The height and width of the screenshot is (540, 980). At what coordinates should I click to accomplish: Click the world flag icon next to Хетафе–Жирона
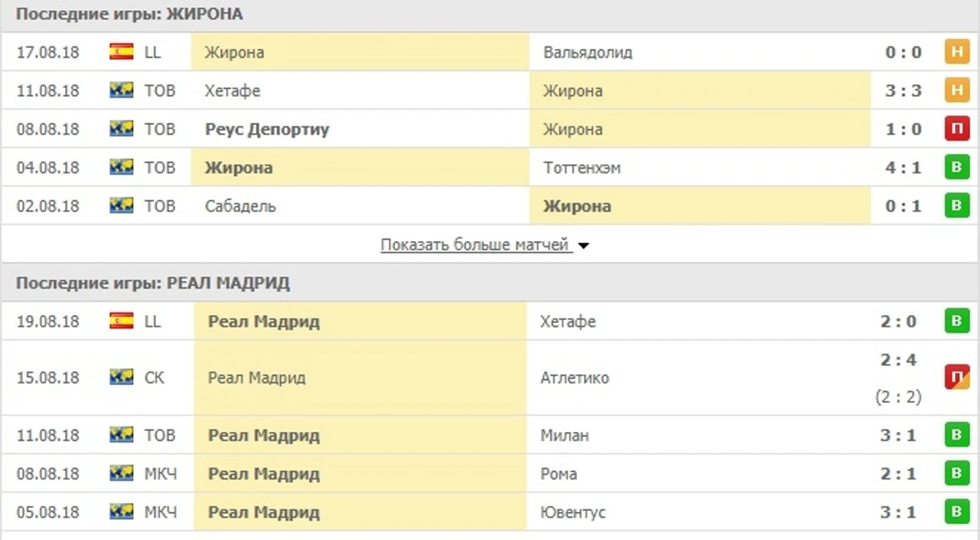click(x=121, y=91)
